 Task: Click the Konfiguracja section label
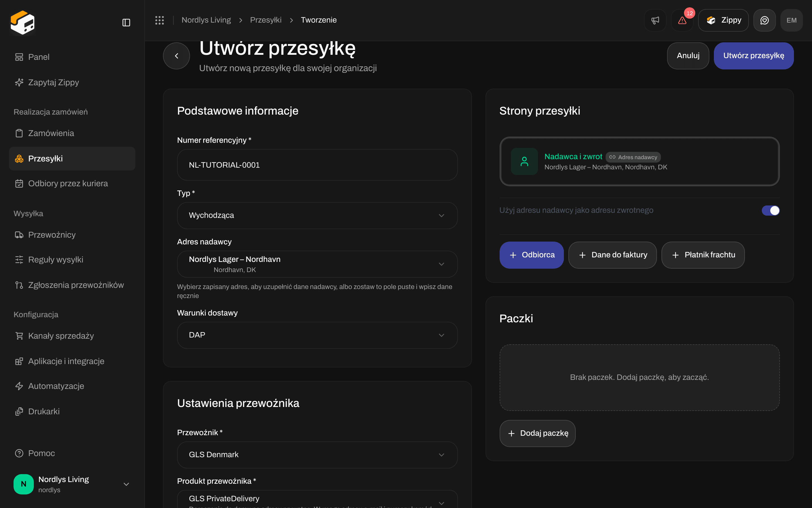36,314
